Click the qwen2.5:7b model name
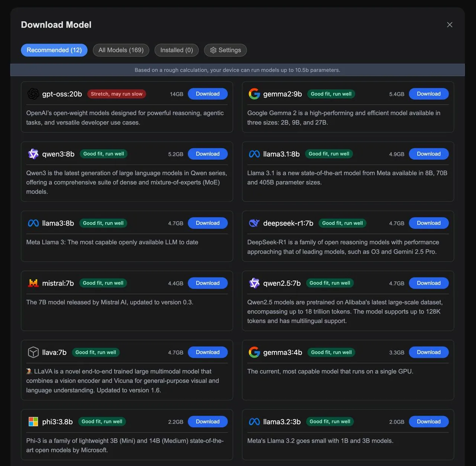Screen dimensions: 476x466 coord(282,283)
